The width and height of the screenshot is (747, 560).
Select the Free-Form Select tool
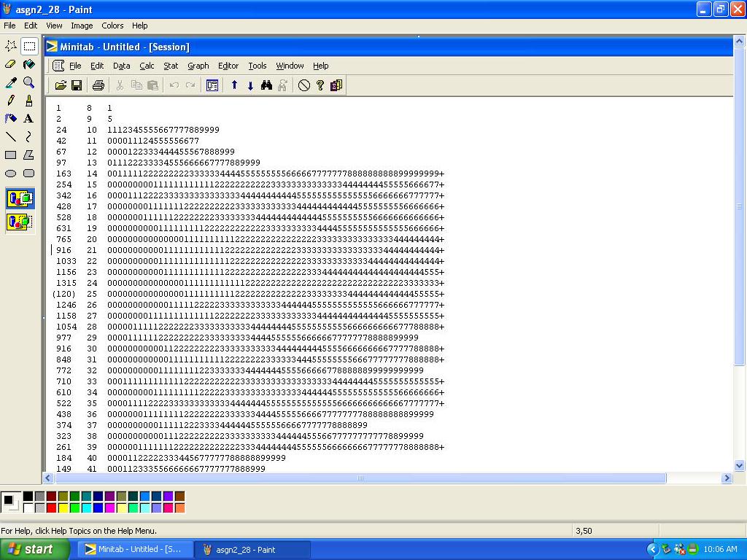[11, 46]
